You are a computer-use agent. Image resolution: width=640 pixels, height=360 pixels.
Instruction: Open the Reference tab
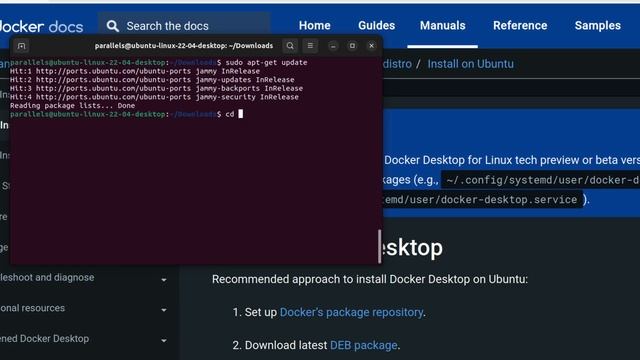pyautogui.click(x=520, y=25)
